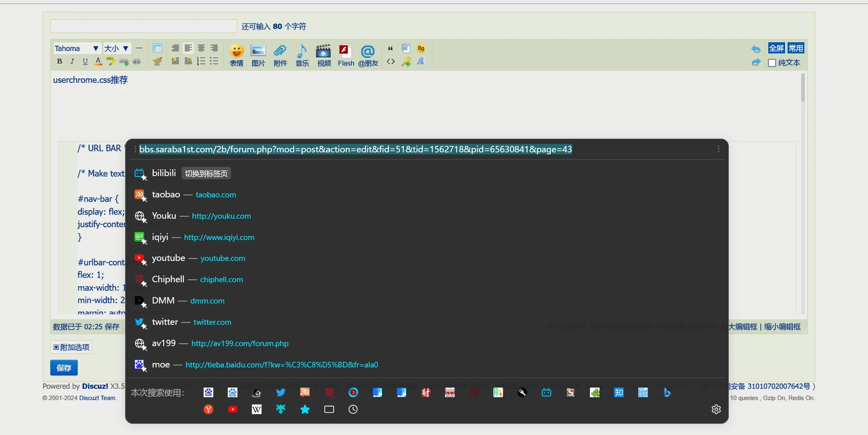Open the font color picker
Image resolution: width=868 pixels, height=435 pixels.
(98, 61)
